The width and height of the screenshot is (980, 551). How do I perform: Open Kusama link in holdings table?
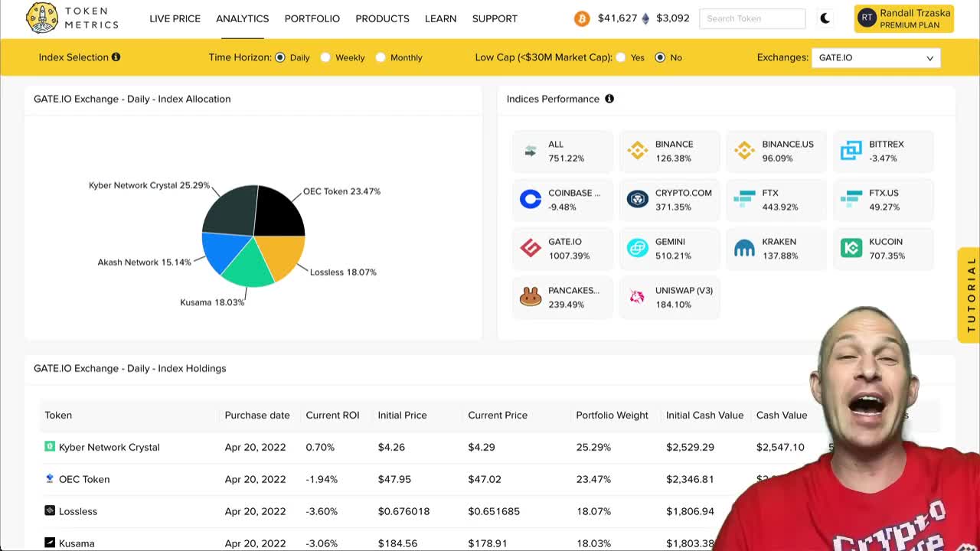(77, 543)
